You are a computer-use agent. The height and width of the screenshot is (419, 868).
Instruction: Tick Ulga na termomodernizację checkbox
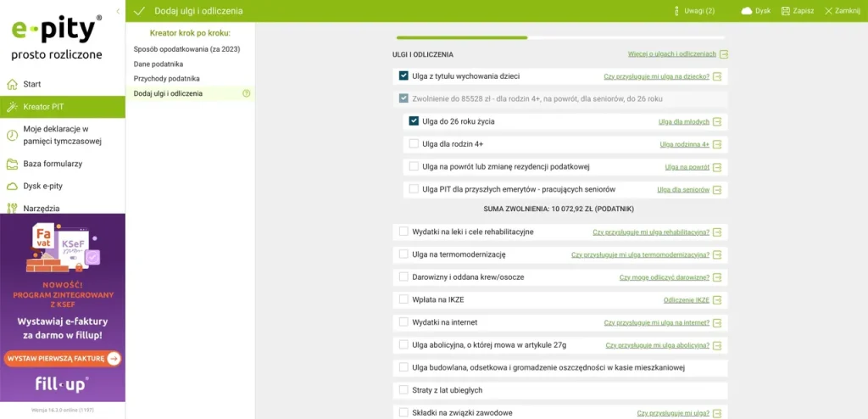pyautogui.click(x=403, y=254)
